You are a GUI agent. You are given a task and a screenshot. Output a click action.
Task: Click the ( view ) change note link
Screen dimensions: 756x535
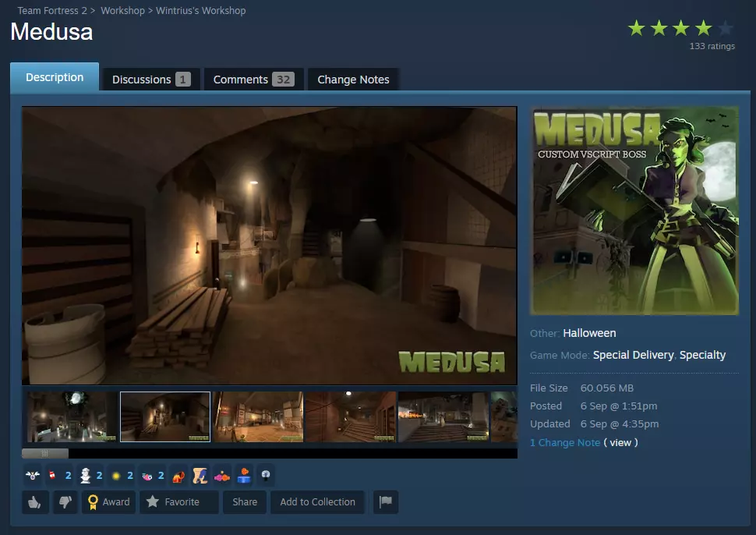pyautogui.click(x=620, y=443)
